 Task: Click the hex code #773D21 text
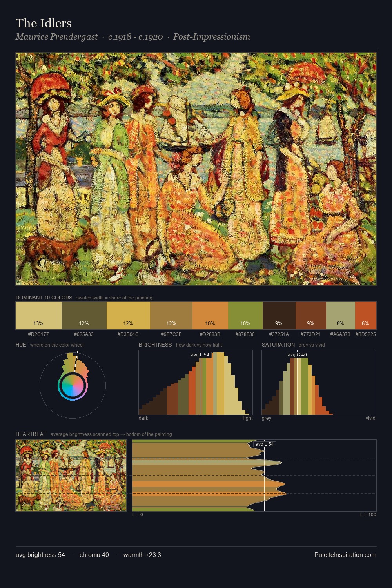(311, 334)
